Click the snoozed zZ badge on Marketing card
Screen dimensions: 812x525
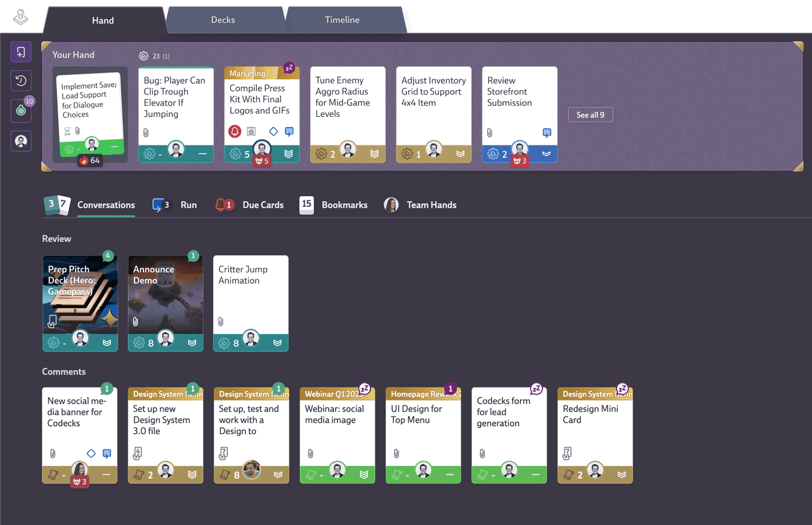[289, 68]
